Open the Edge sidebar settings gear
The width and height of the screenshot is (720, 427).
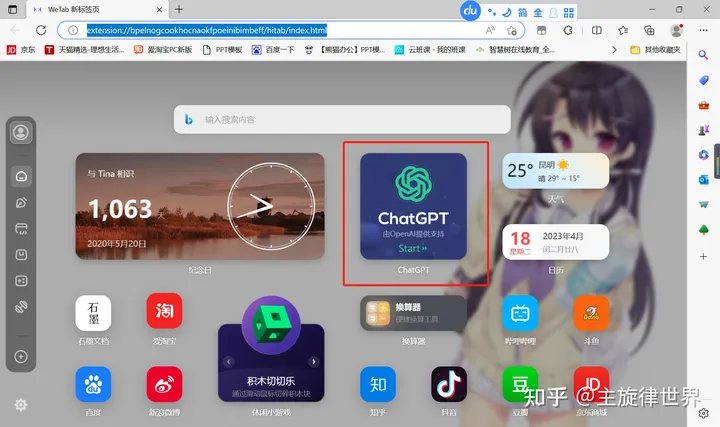pos(703,413)
